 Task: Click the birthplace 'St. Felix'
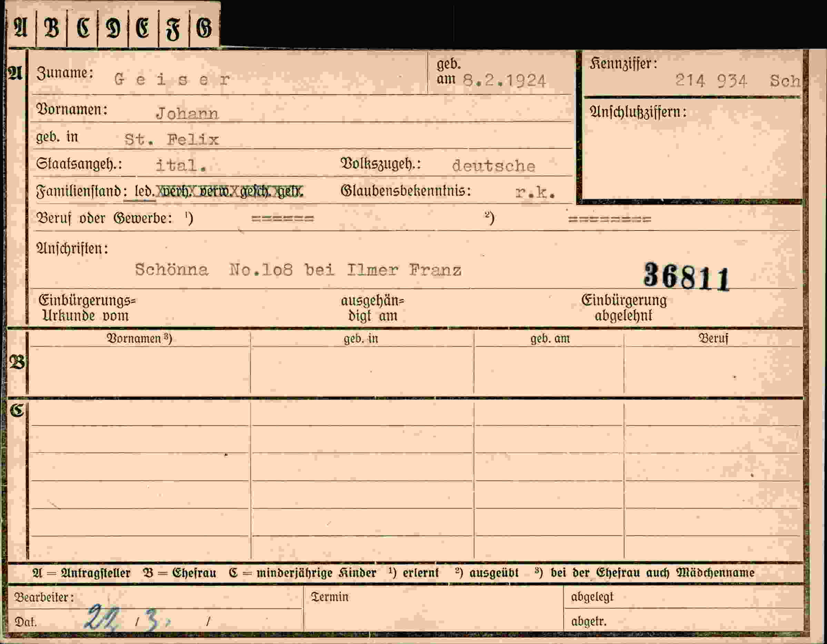click(x=172, y=140)
